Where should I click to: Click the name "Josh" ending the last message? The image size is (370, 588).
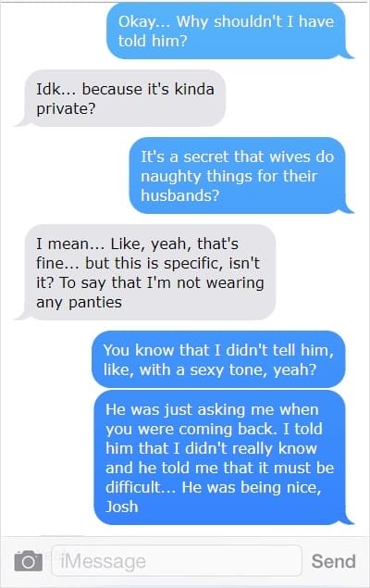(x=122, y=507)
